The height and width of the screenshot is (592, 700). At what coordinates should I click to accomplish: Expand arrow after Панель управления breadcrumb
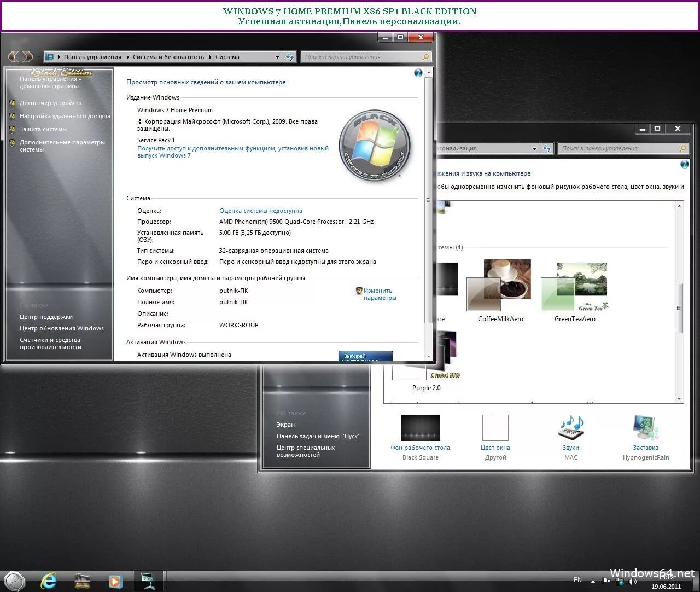tap(127, 57)
